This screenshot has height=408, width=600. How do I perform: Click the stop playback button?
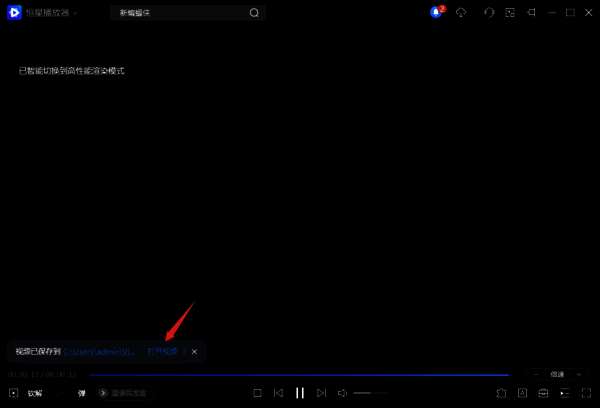point(257,393)
